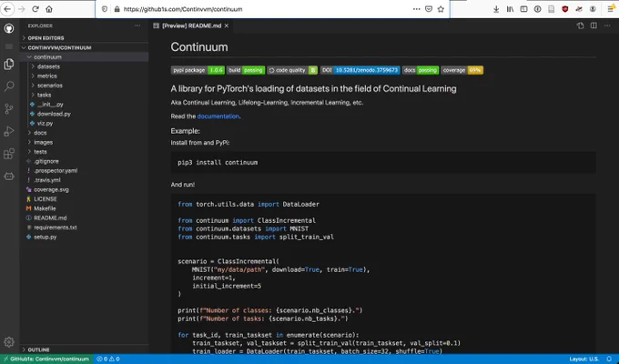The image size is (619, 364).
Task: Open the Explorer view icon
Action: [9, 64]
